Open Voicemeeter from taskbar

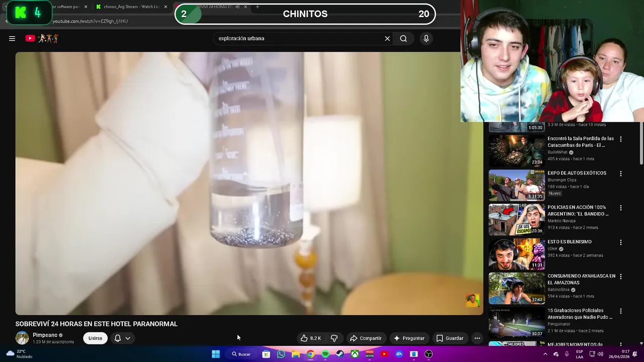pyautogui.click(x=370, y=354)
